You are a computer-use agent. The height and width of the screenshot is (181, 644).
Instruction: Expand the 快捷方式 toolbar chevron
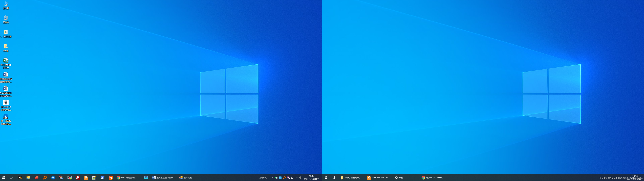(x=269, y=176)
